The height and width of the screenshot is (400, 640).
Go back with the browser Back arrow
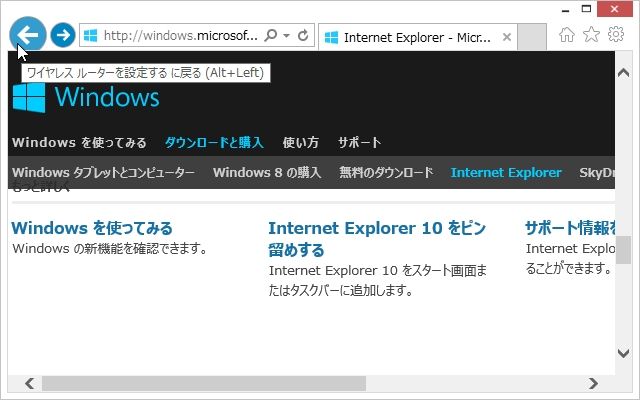(28, 35)
